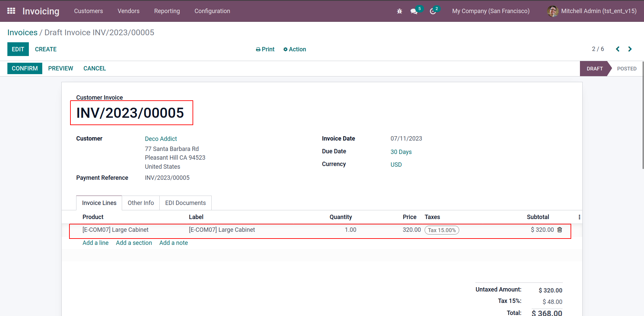Switch to the EDI Documents tab
The image size is (644, 316).
click(185, 203)
